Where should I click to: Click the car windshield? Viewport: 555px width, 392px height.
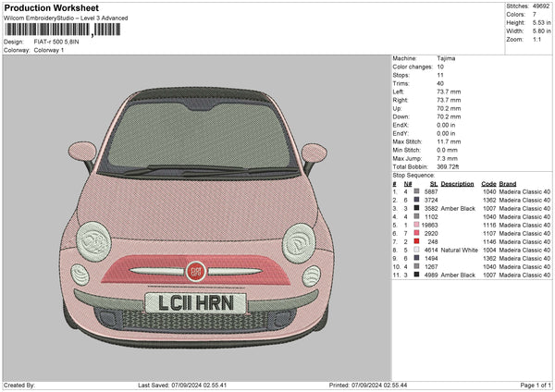click(198, 135)
